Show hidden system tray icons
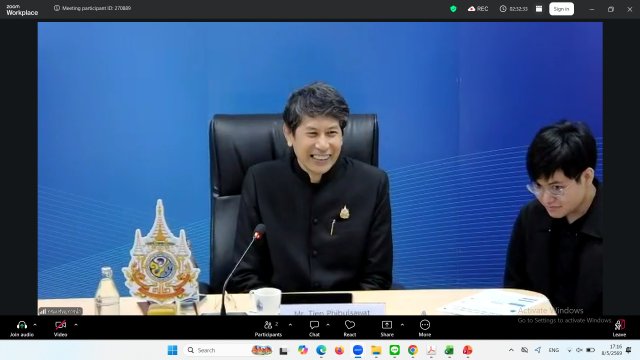This screenshot has width=640, height=360. click(511, 350)
